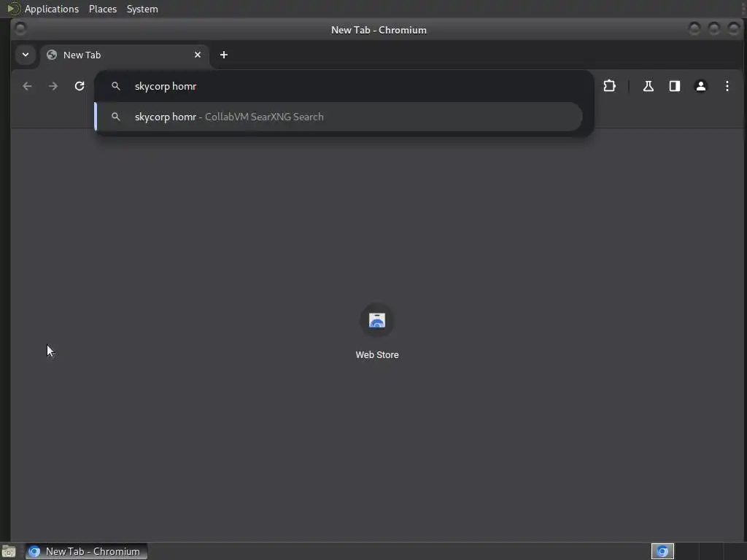This screenshot has height=560, width=747.
Task: Select the New Tab tab
Action: point(124,55)
